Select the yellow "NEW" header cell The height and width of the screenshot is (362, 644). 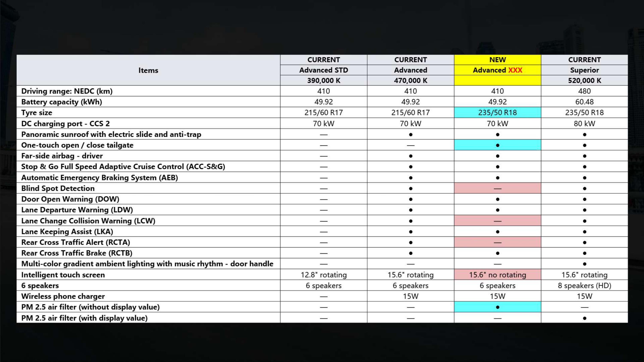click(498, 60)
